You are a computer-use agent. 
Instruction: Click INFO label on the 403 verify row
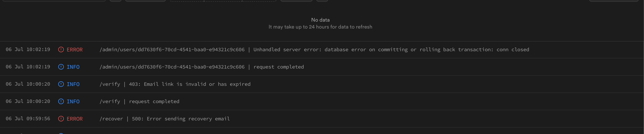pos(73,84)
